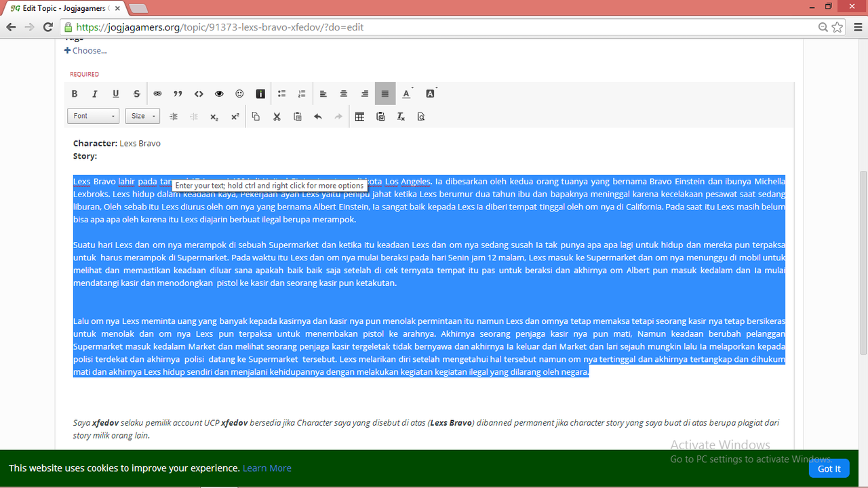Click in the paragraph starting 'Suatu hari Lexs'

[x=429, y=264]
